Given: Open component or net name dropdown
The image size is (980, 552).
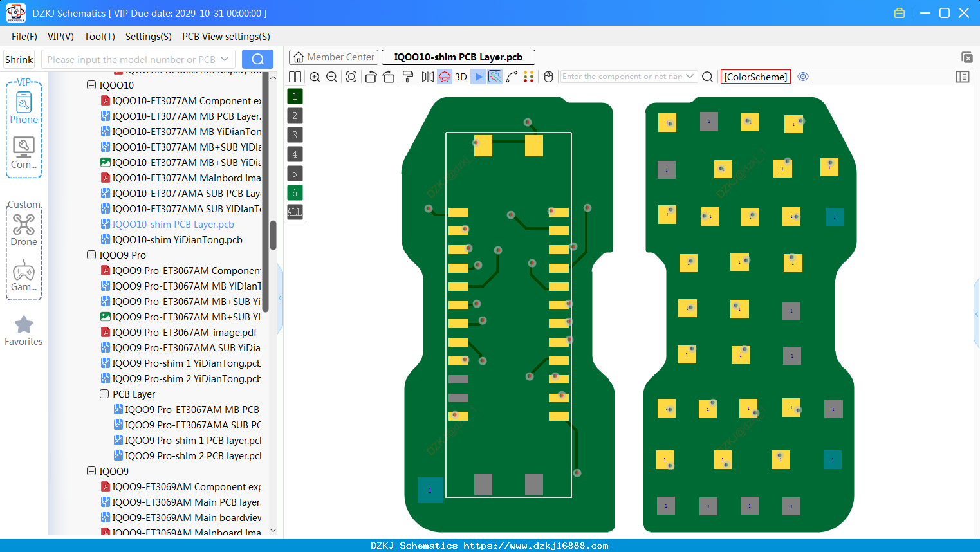Looking at the screenshot, I should (690, 77).
